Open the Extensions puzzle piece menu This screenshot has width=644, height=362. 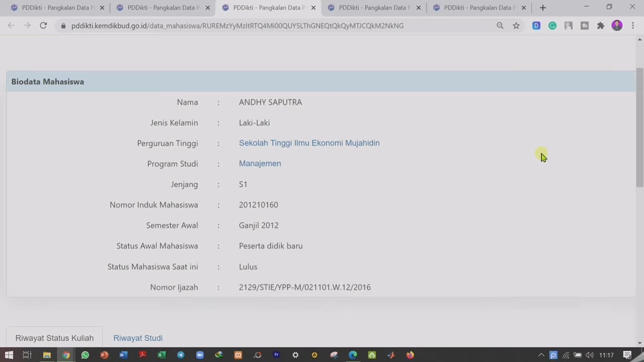pos(601,26)
